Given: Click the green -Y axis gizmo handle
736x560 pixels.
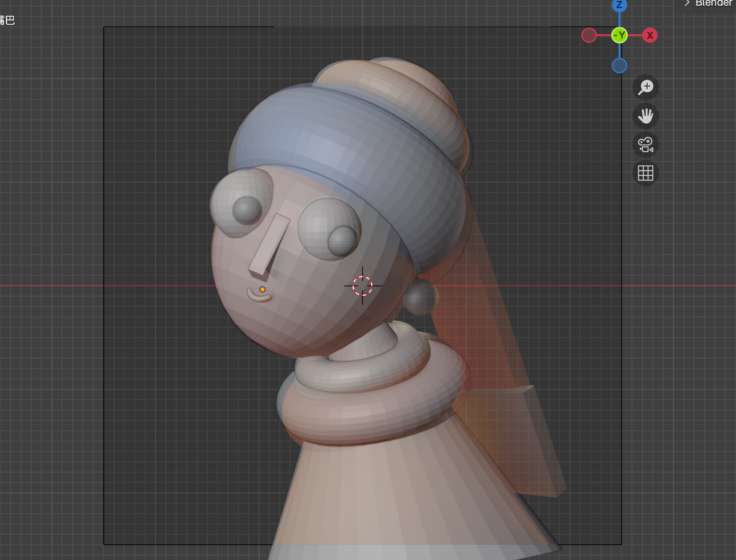Looking at the screenshot, I should pos(619,36).
